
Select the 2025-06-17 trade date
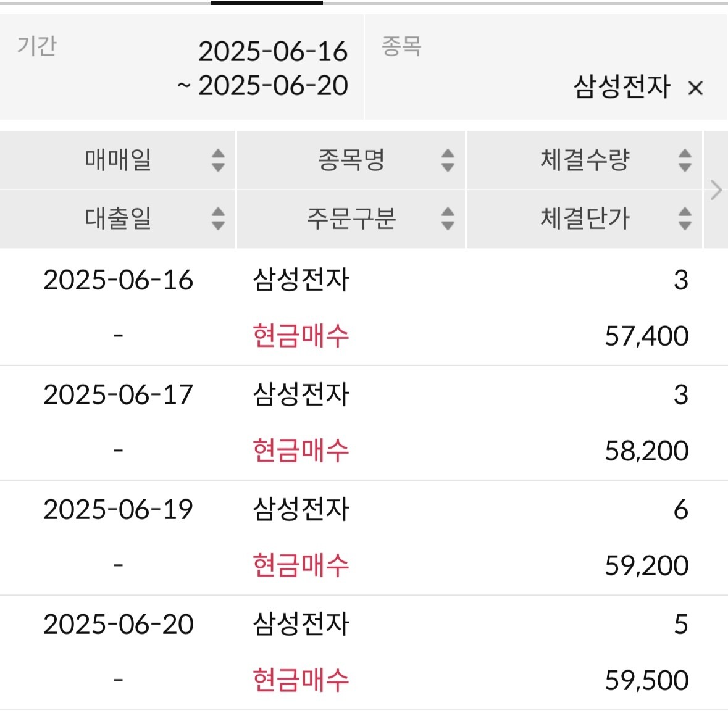point(118,394)
